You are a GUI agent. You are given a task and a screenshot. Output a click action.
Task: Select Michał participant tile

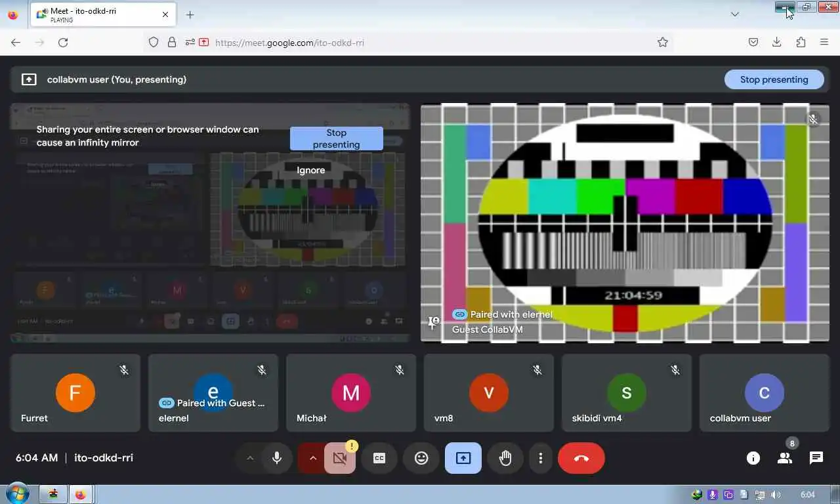pyautogui.click(x=351, y=392)
